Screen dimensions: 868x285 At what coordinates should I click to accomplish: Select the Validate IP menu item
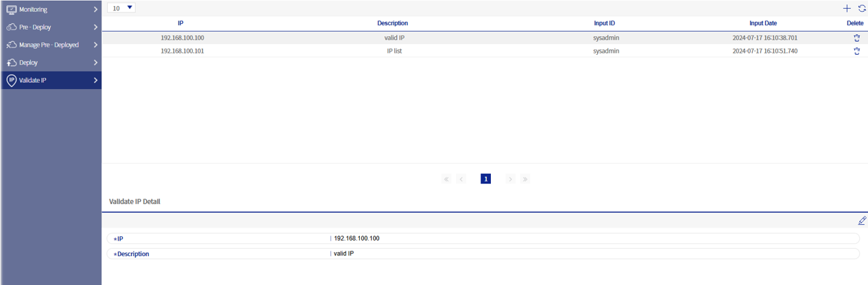[x=33, y=80]
